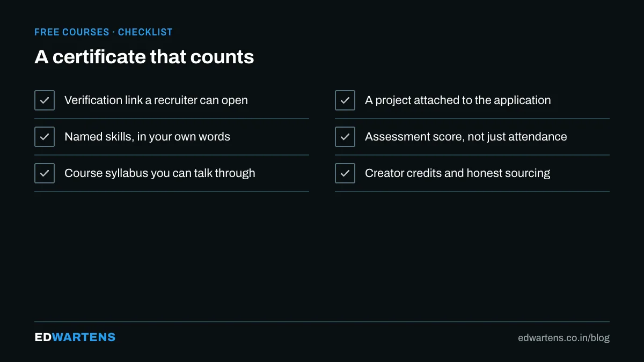The height and width of the screenshot is (362, 644).
Task: Select the FREE COURSES category label
Action: [x=72, y=32]
